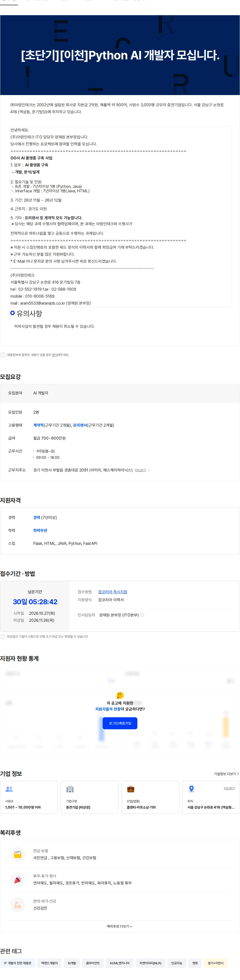
Task: Select the 경기>이천시 tag
Action: [215, 963]
